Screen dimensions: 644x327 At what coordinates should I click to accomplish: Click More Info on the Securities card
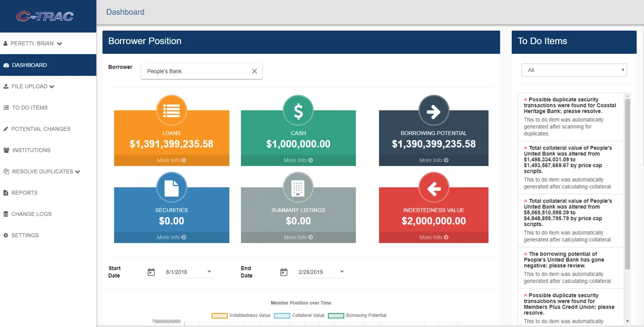tap(171, 237)
